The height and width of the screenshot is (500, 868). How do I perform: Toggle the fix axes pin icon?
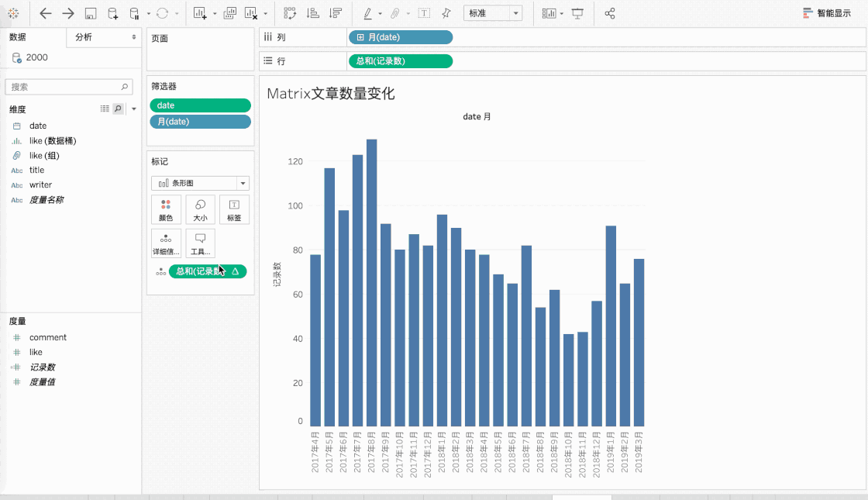446,13
